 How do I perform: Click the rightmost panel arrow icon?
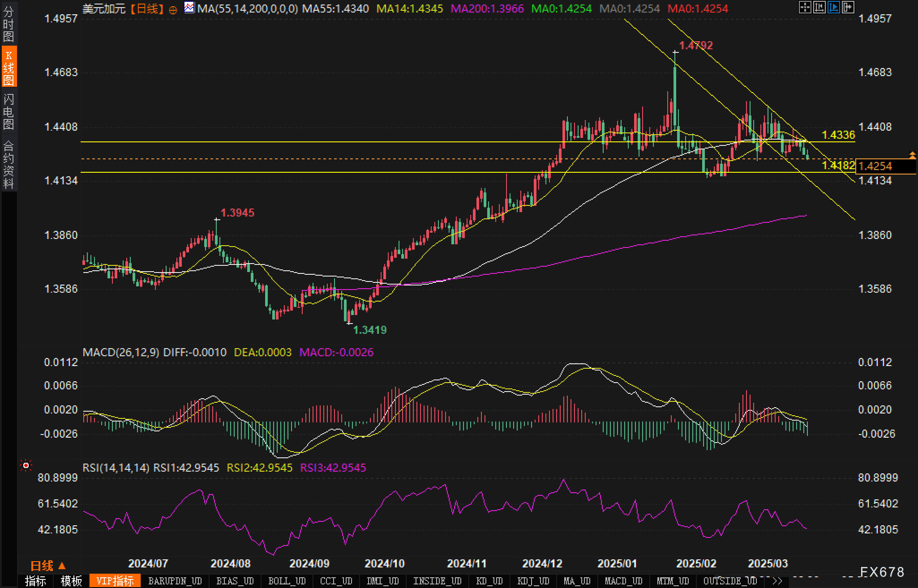point(848,7)
